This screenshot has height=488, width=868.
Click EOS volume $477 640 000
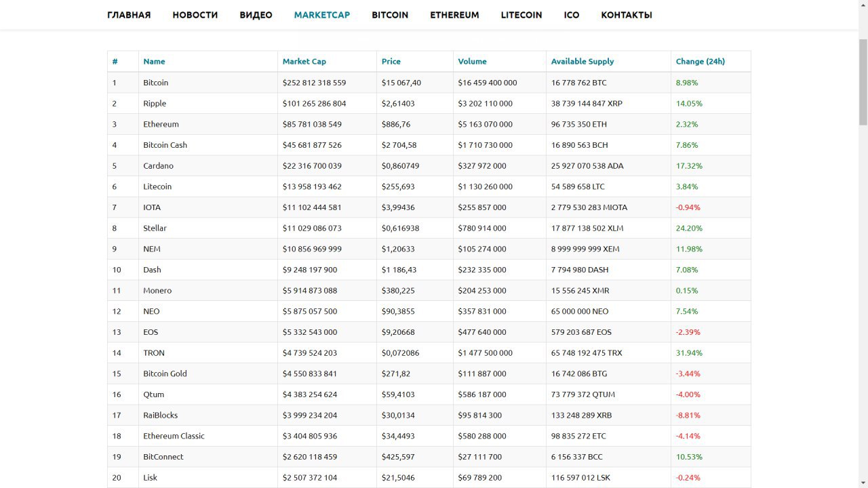click(482, 332)
